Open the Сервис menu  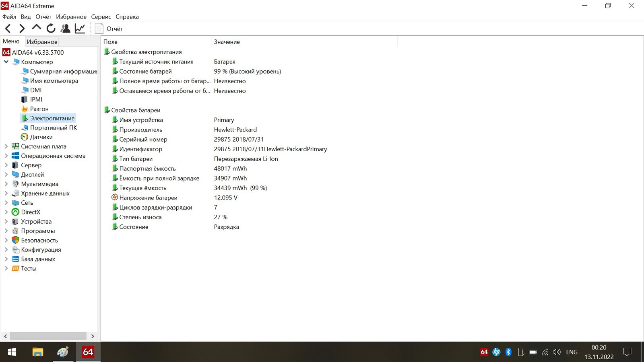pyautogui.click(x=101, y=17)
